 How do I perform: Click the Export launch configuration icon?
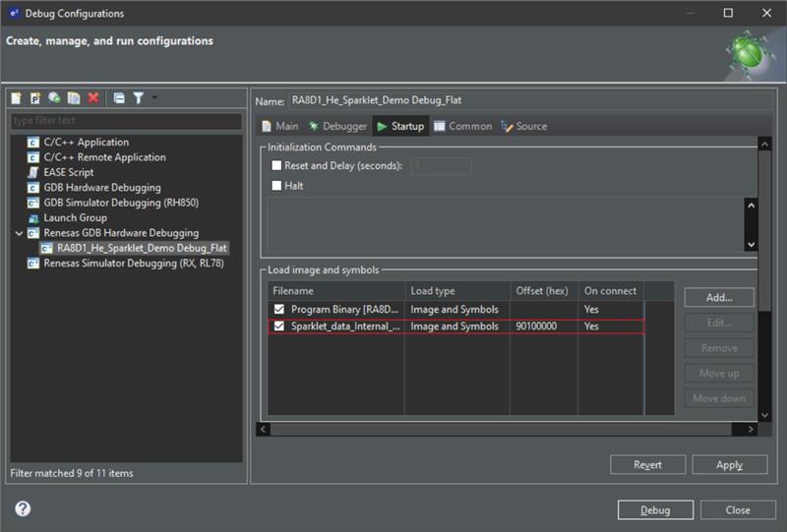point(55,98)
